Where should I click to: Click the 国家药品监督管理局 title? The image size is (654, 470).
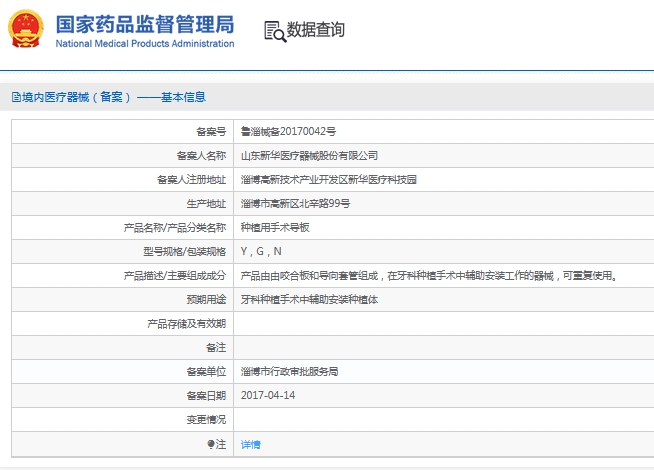(x=145, y=24)
